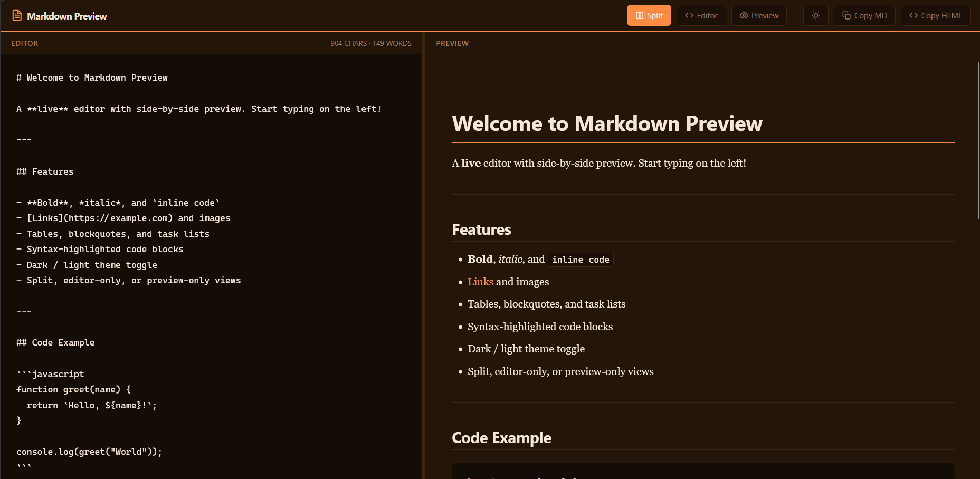Copy markdown with Copy MD button
This screenshot has width=980, height=479.
(x=864, y=16)
